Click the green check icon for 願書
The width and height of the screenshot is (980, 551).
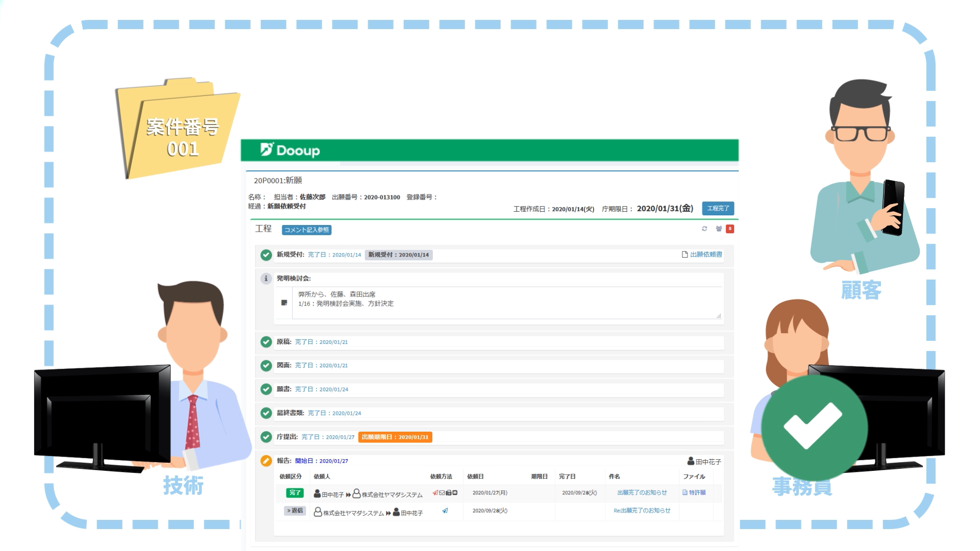click(266, 389)
